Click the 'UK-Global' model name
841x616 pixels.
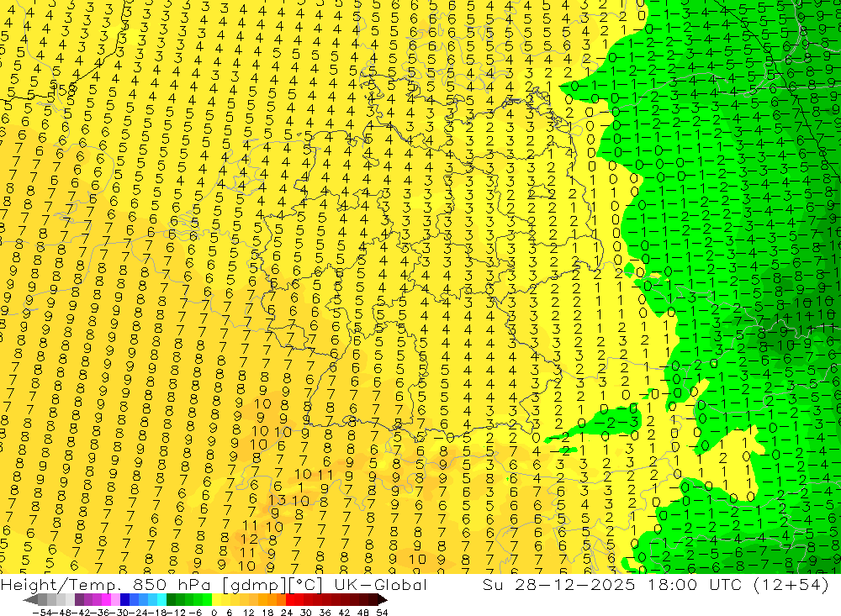(380, 585)
